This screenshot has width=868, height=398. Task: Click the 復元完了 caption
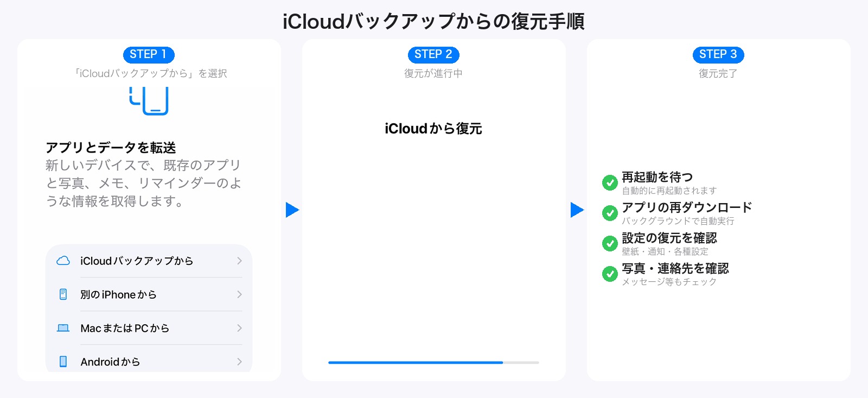[718, 73]
